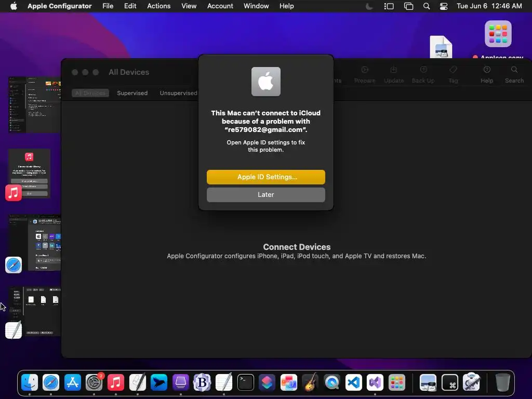Click the Update toolbar icon

click(x=394, y=75)
